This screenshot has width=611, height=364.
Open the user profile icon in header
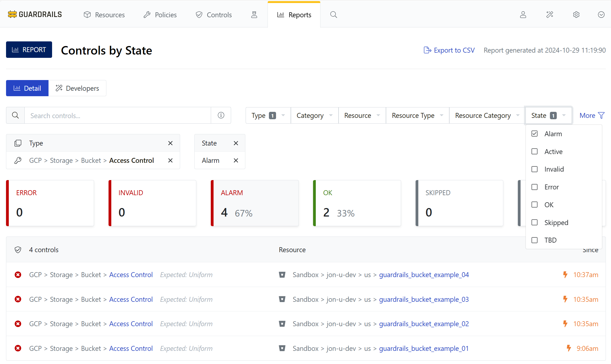point(523,15)
